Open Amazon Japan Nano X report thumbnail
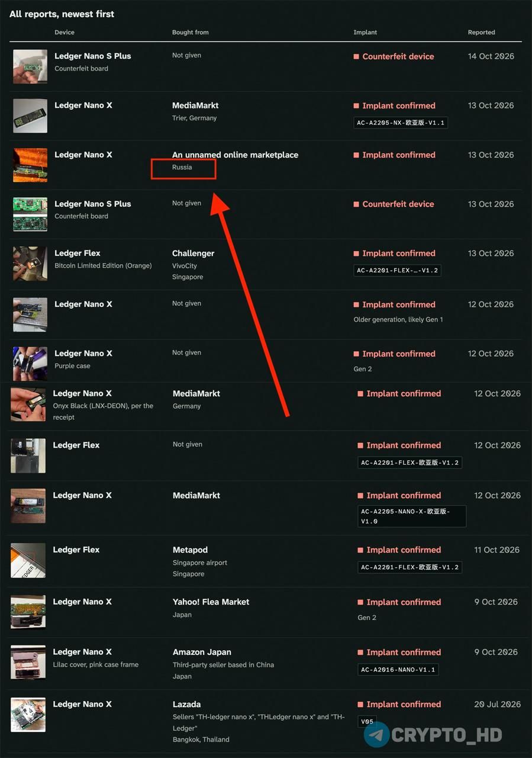This screenshot has width=532, height=758. click(28, 663)
